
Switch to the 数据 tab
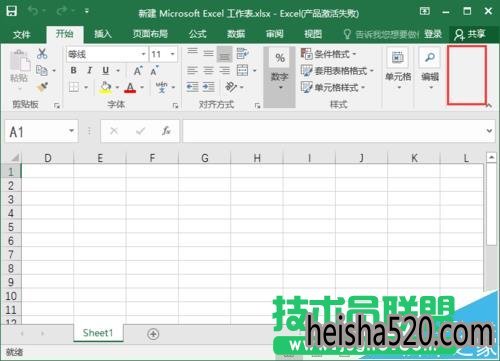click(x=236, y=34)
